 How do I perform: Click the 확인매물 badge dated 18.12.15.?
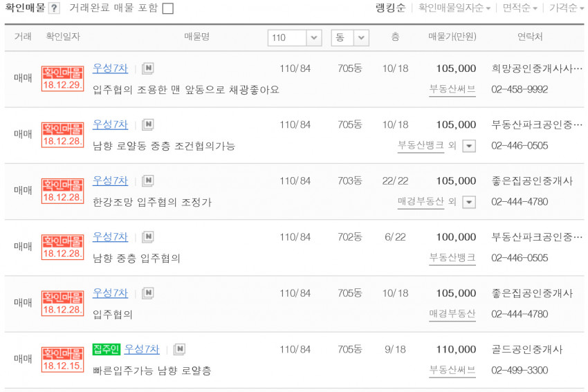point(62,359)
